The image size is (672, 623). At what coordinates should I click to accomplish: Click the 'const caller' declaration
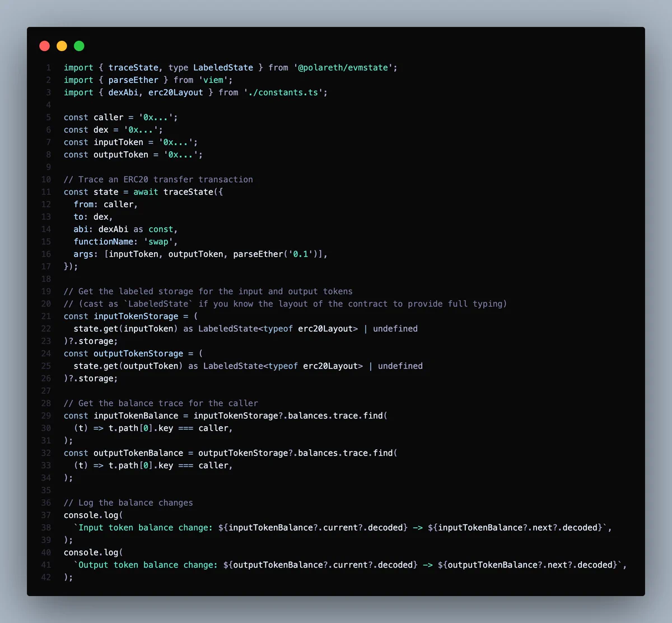(94, 118)
